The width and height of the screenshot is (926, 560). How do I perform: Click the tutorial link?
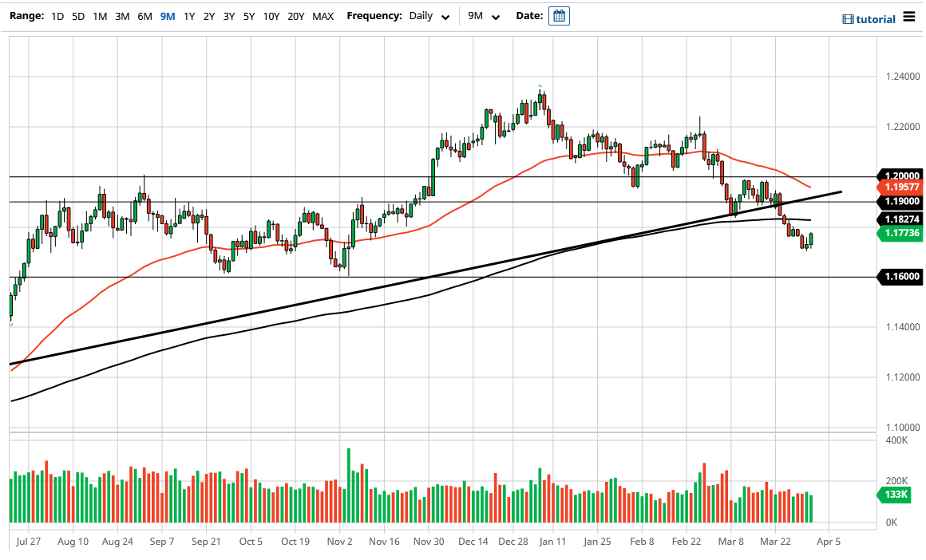tap(876, 18)
